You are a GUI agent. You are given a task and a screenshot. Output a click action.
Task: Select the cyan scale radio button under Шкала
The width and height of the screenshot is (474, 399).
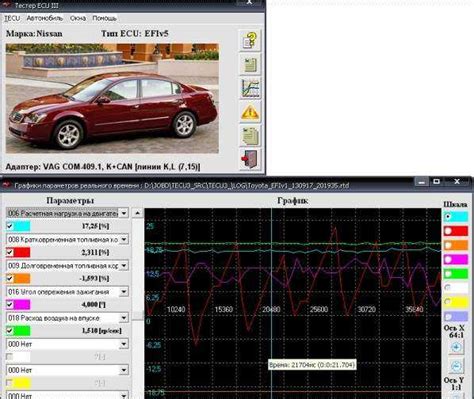448,217
